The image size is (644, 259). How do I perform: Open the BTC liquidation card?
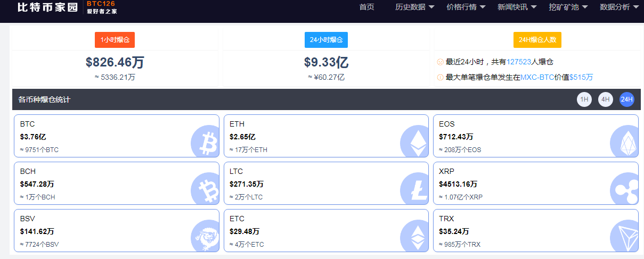point(117,136)
